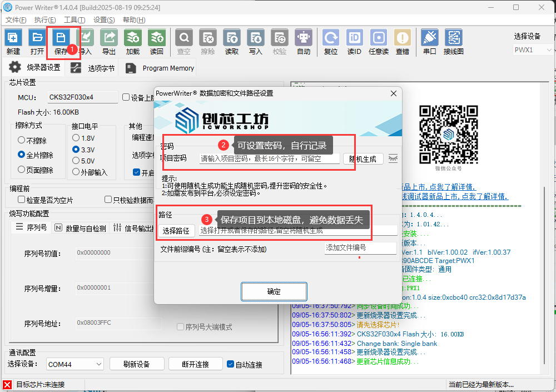Switch to the 选项字节 tab

pyautogui.click(x=92, y=68)
